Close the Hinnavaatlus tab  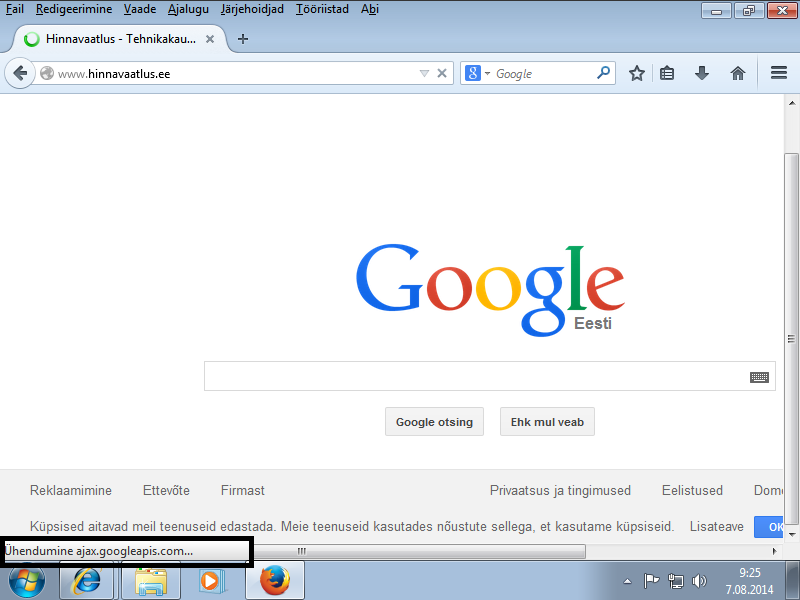point(210,39)
